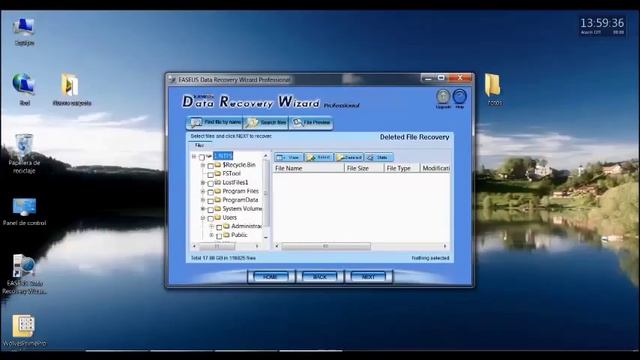The image size is (640, 360).
Task: Select the highlighted root drive label
Action: [223, 156]
